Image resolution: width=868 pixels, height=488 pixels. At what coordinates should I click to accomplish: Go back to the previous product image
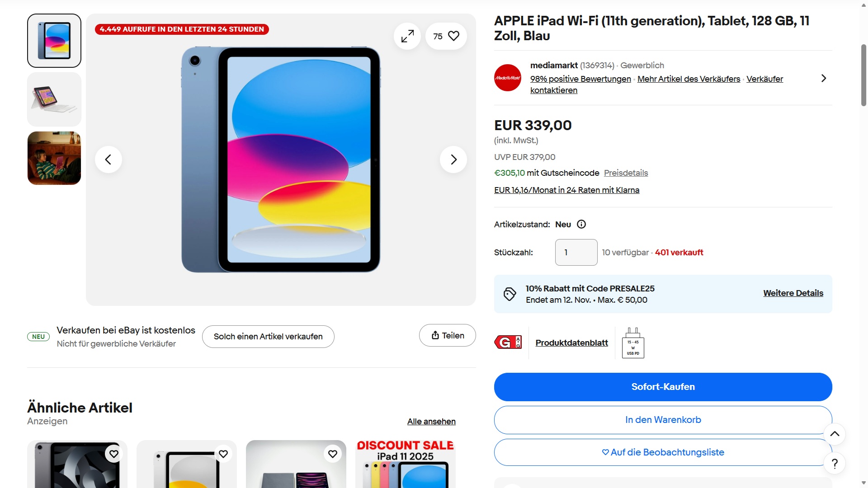(x=108, y=160)
